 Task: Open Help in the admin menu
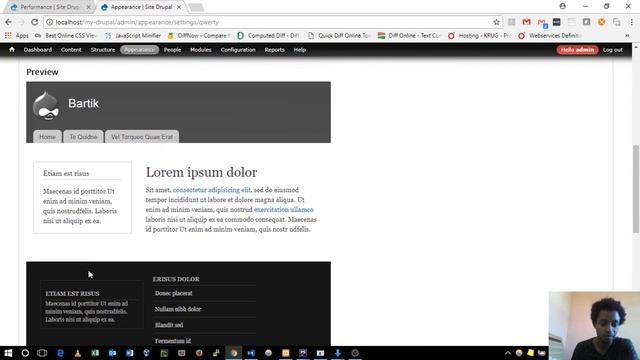pyautogui.click(x=300, y=50)
